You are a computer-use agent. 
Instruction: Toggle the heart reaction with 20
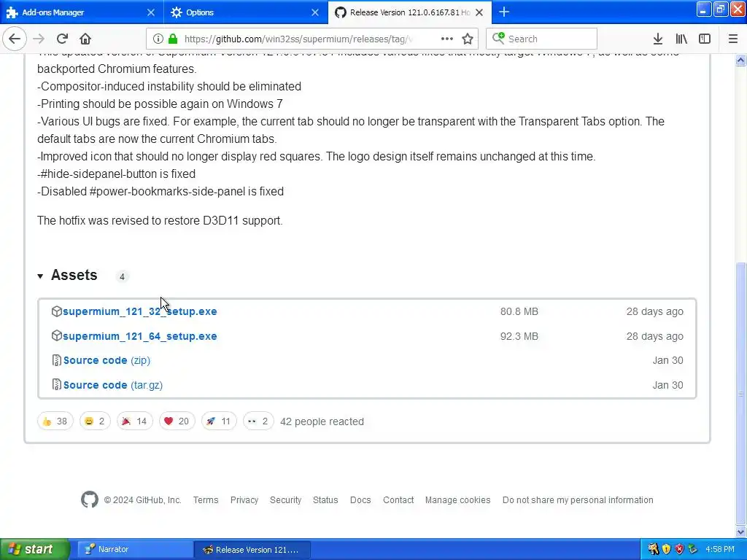pos(177,421)
